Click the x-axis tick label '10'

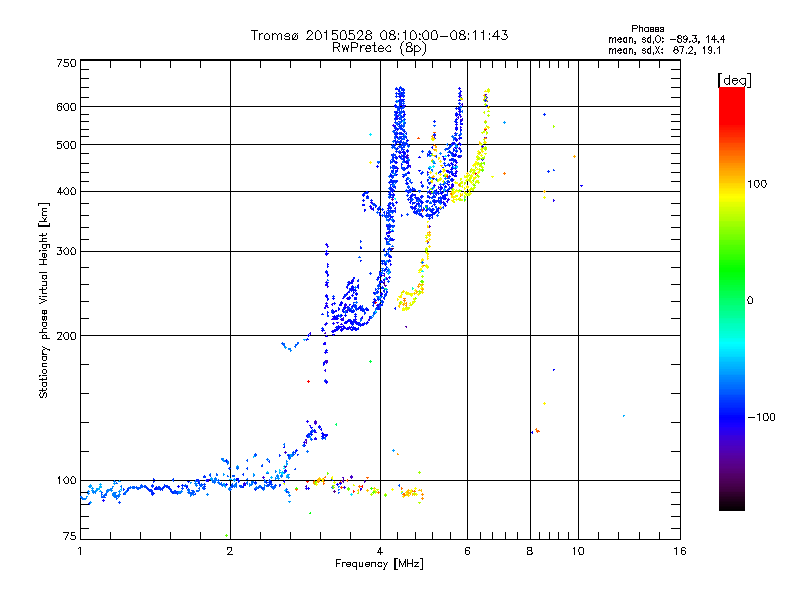point(578,551)
